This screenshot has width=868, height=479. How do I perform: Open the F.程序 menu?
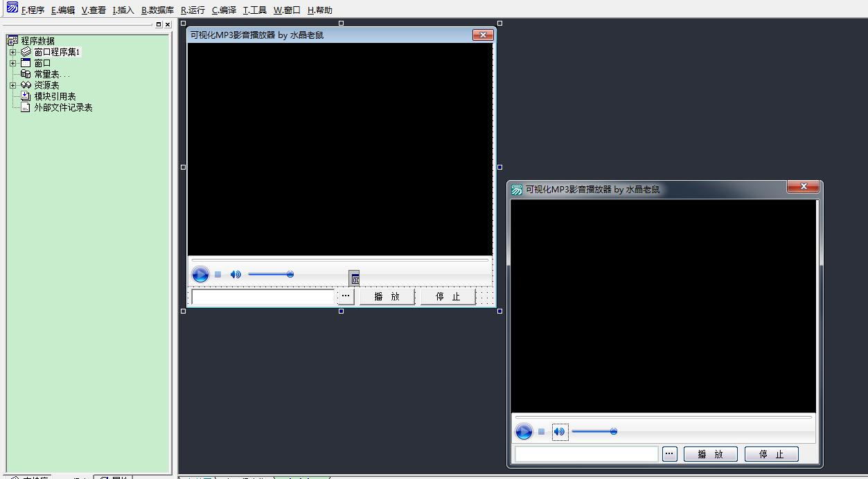click(33, 10)
